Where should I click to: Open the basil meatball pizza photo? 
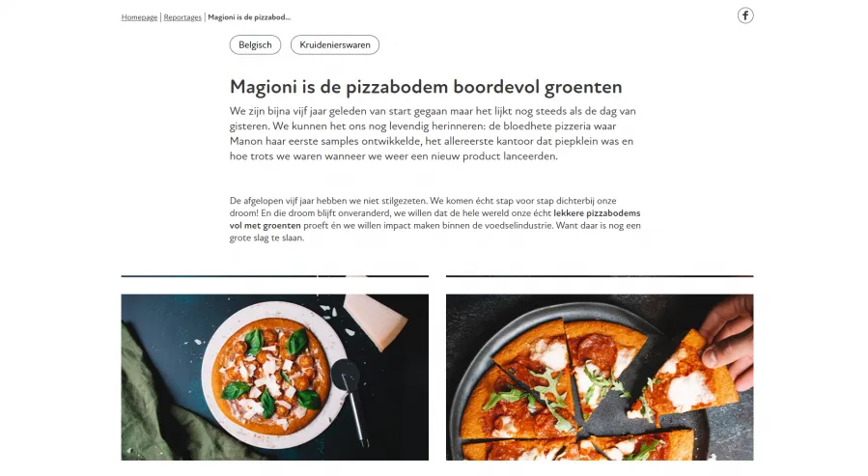click(x=274, y=377)
